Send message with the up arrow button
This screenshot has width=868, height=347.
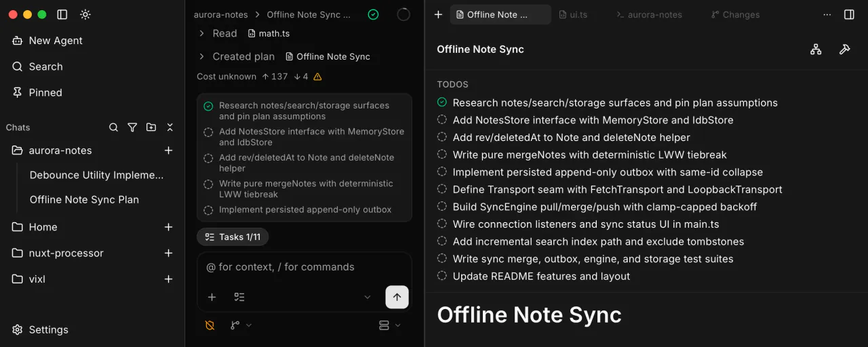pyautogui.click(x=397, y=297)
